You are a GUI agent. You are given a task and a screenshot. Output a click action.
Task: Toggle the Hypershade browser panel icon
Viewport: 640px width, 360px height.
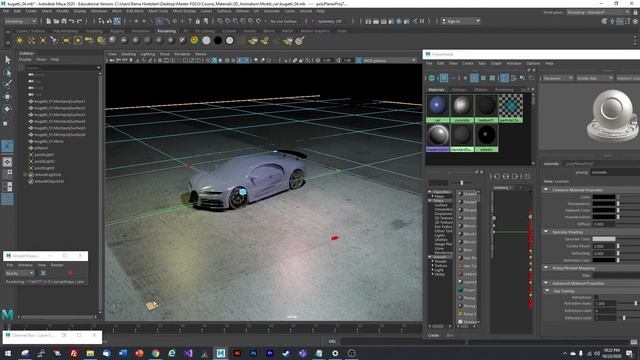443,78
